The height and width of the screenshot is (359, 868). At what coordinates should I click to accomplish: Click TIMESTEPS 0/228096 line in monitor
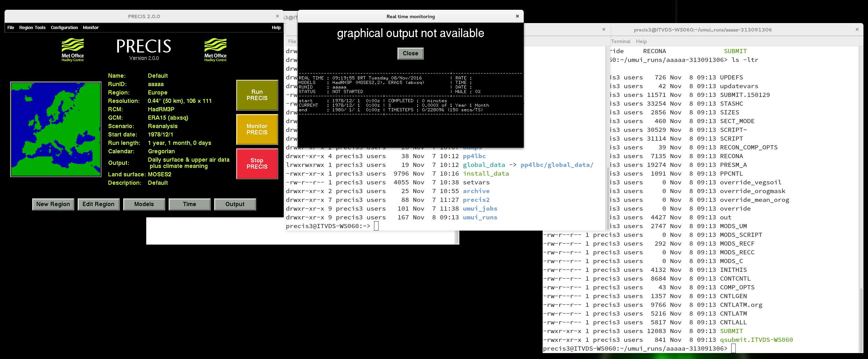[436, 110]
